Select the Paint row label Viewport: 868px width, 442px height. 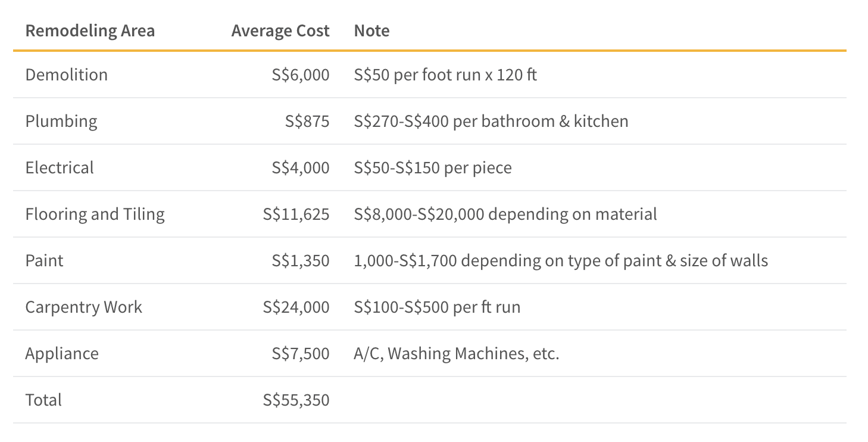[x=44, y=260]
